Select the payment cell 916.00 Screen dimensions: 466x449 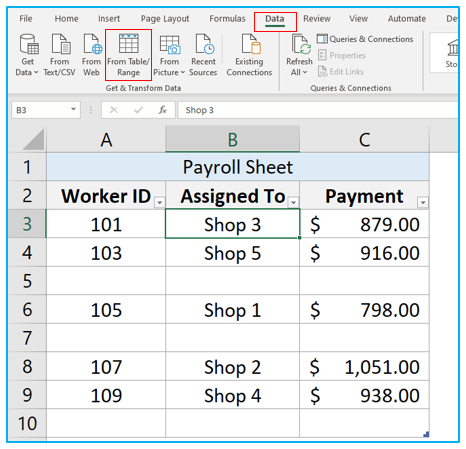coord(364,253)
